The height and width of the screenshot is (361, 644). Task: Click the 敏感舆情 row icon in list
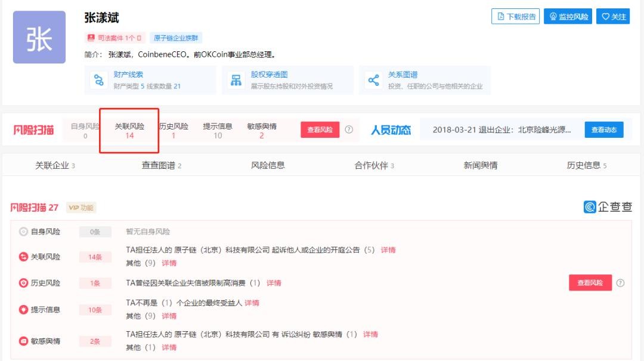click(24, 341)
